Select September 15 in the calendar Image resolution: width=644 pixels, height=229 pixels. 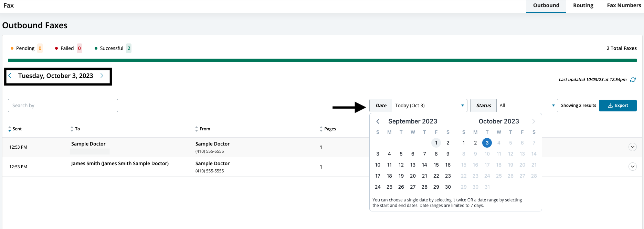pos(436,165)
